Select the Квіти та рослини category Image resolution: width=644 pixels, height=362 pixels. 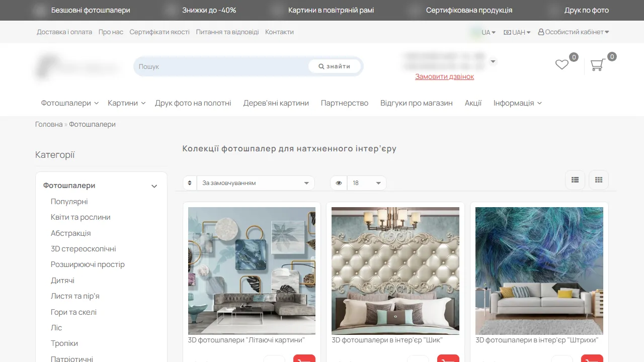pos(80,217)
